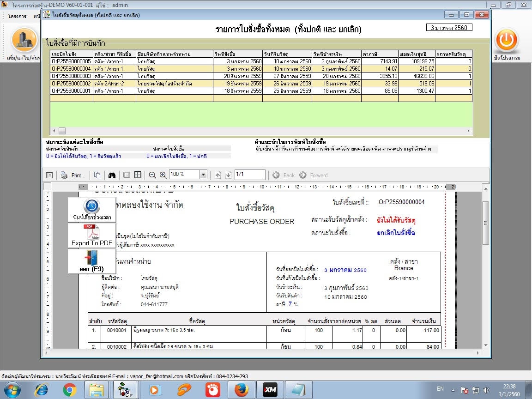Viewport: 532px width, 399px height.
Task: Click the Export To PDF button
Action: point(92,236)
